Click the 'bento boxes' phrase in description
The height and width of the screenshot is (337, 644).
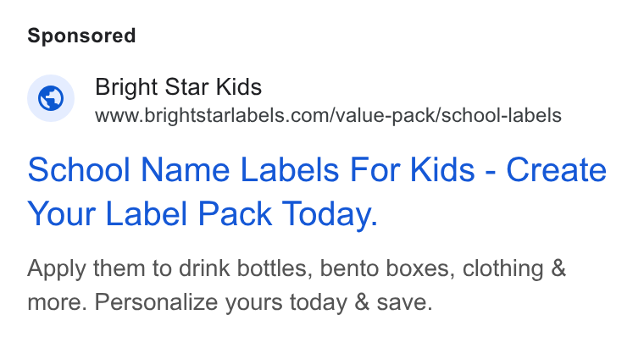point(387,268)
